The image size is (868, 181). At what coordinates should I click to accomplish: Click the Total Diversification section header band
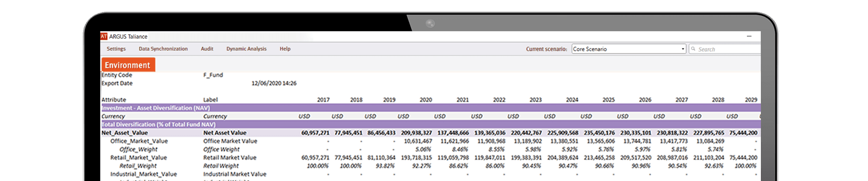[x=158, y=124]
